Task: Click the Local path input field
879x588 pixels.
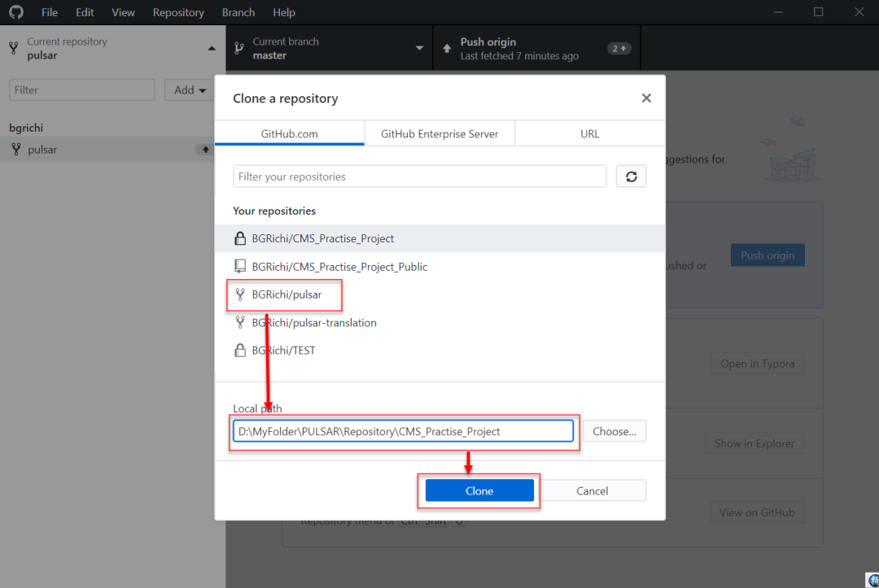Action: [x=403, y=431]
